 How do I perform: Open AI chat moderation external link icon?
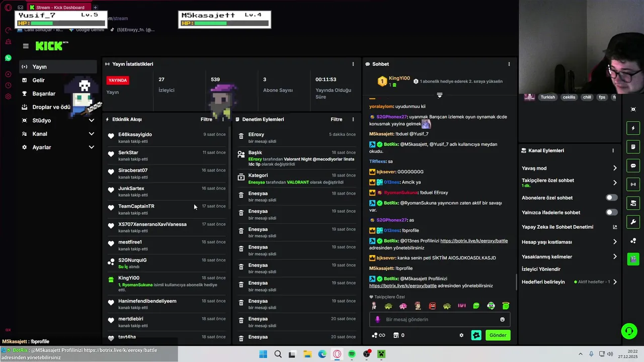(x=615, y=227)
